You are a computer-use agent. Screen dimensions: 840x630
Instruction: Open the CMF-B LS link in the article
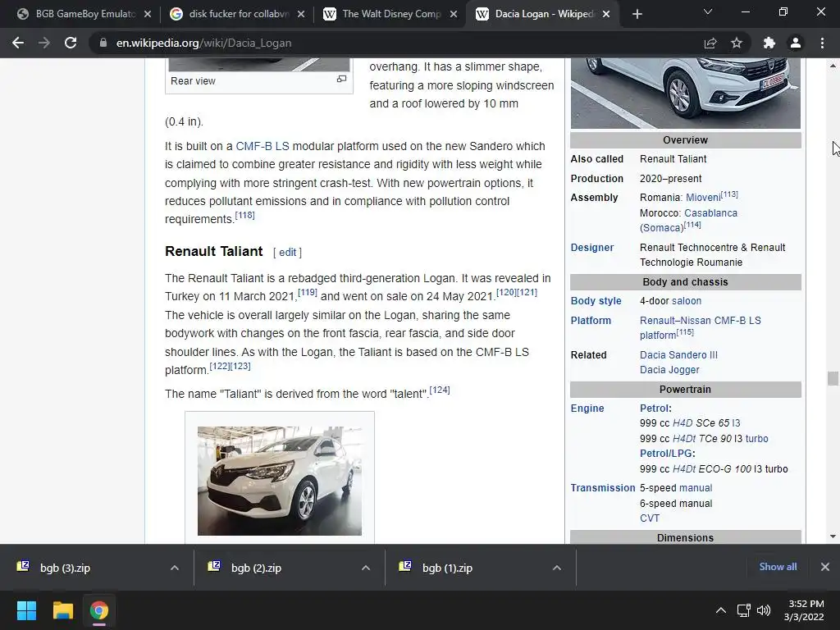(x=262, y=146)
